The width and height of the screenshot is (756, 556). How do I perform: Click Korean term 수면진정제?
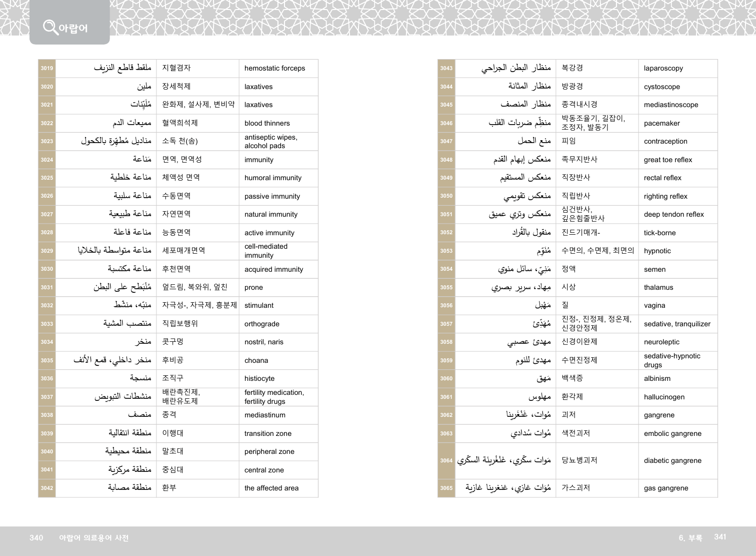pyautogui.click(x=579, y=360)
